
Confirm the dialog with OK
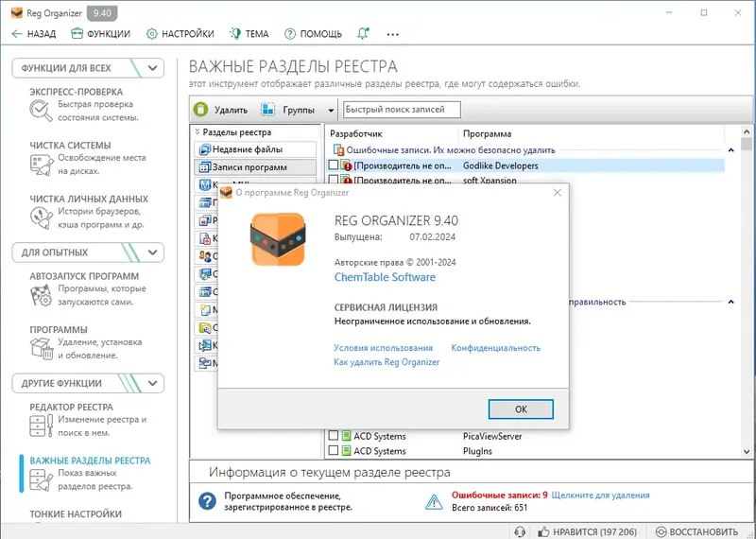(x=521, y=409)
